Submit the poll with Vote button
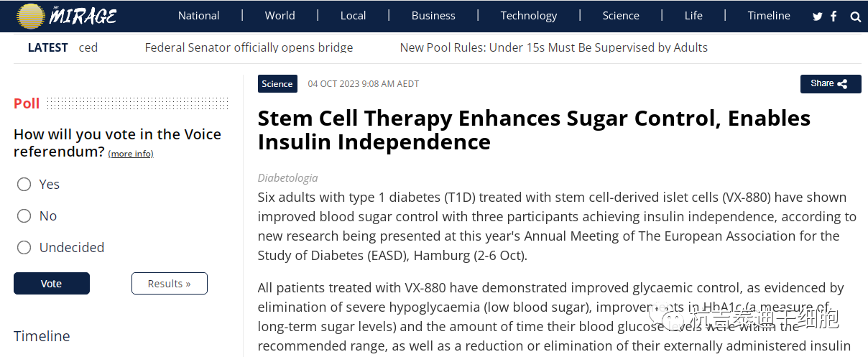This screenshot has width=868, height=357. [x=52, y=284]
